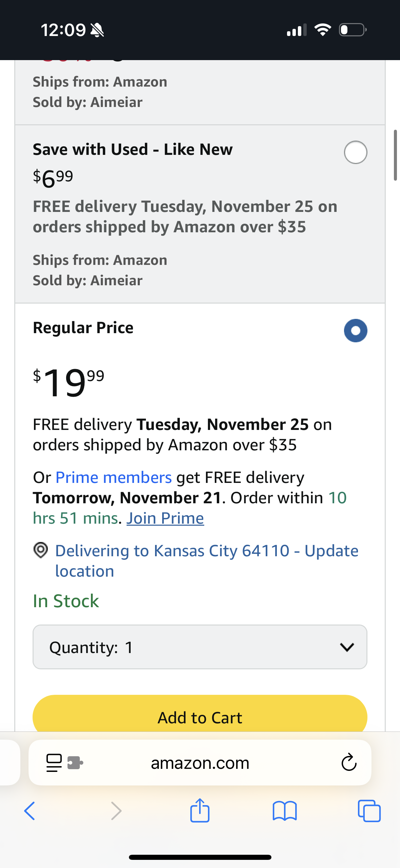The width and height of the screenshot is (400, 868).
Task: Select the Regular Price radio button
Action: click(x=355, y=330)
